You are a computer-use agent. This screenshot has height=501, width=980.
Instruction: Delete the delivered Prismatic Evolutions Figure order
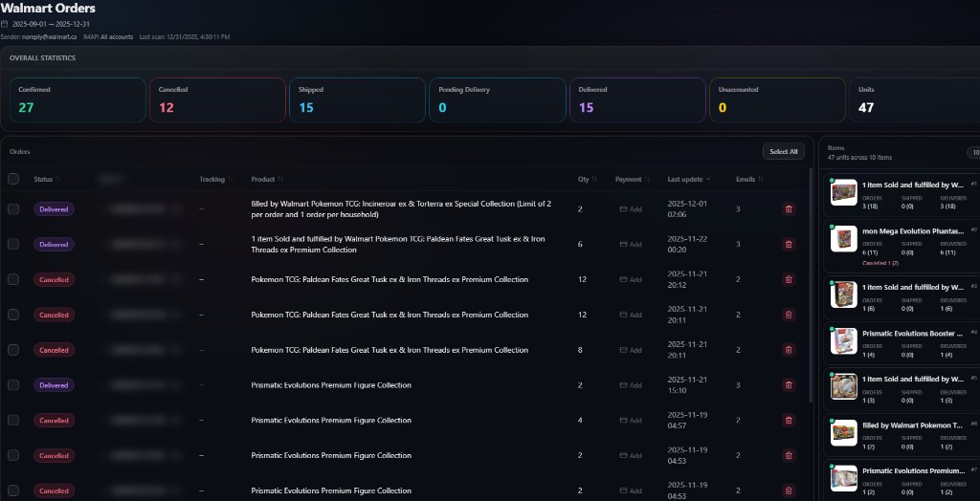789,385
